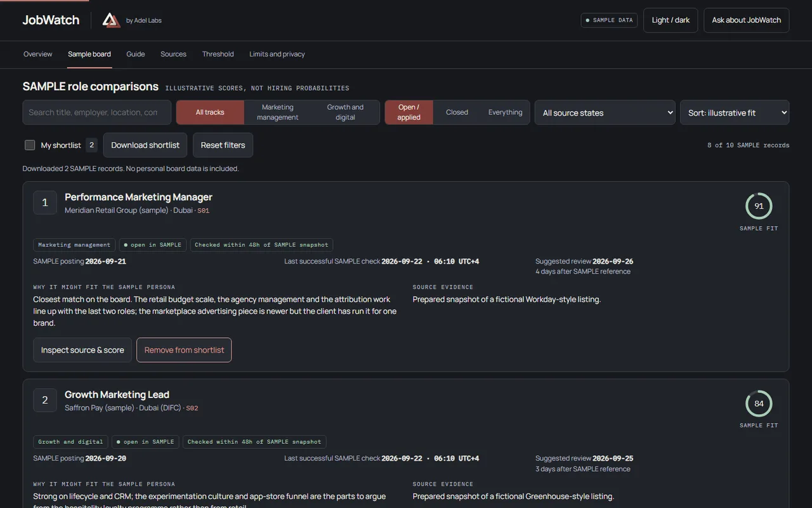Select the Open / applied status filter
This screenshot has height=508, width=812.
click(409, 112)
